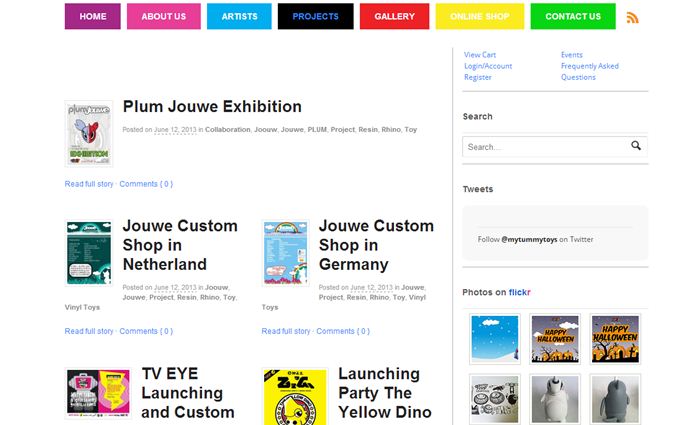Click the PLUM tag under Plum Jouwe Exhibition
This screenshot has height=425, width=700.
[x=317, y=129]
